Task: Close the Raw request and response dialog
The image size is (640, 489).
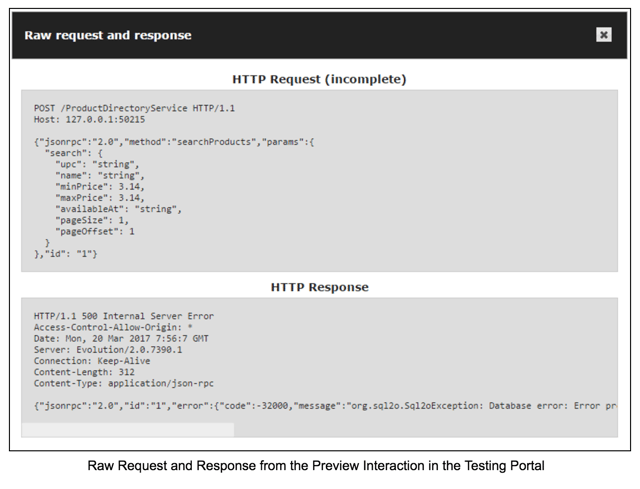Action: click(604, 35)
